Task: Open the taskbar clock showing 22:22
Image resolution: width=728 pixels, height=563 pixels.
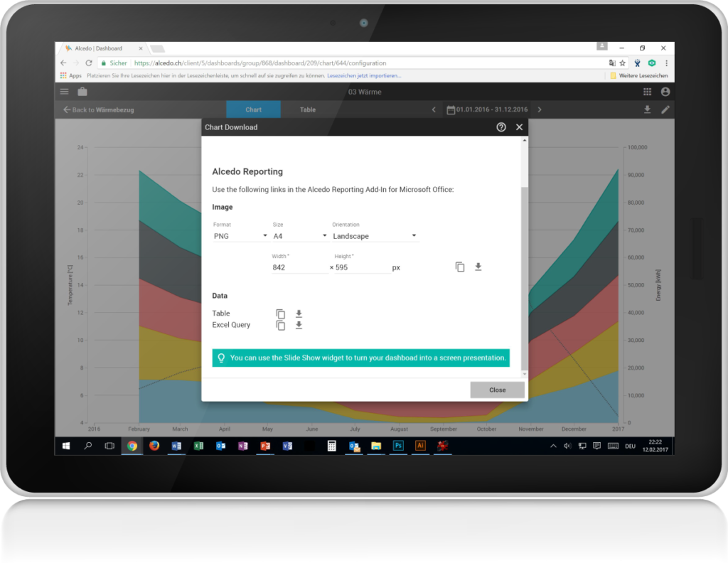Action: (655, 446)
